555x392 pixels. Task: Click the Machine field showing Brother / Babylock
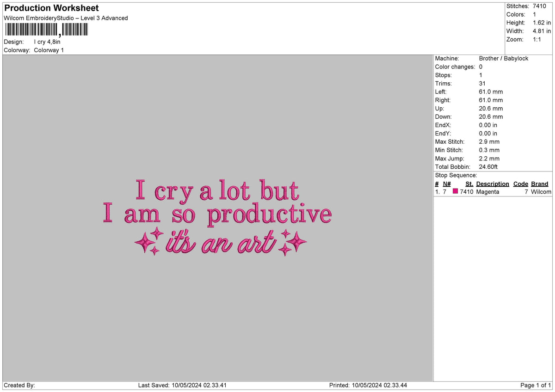504,59
